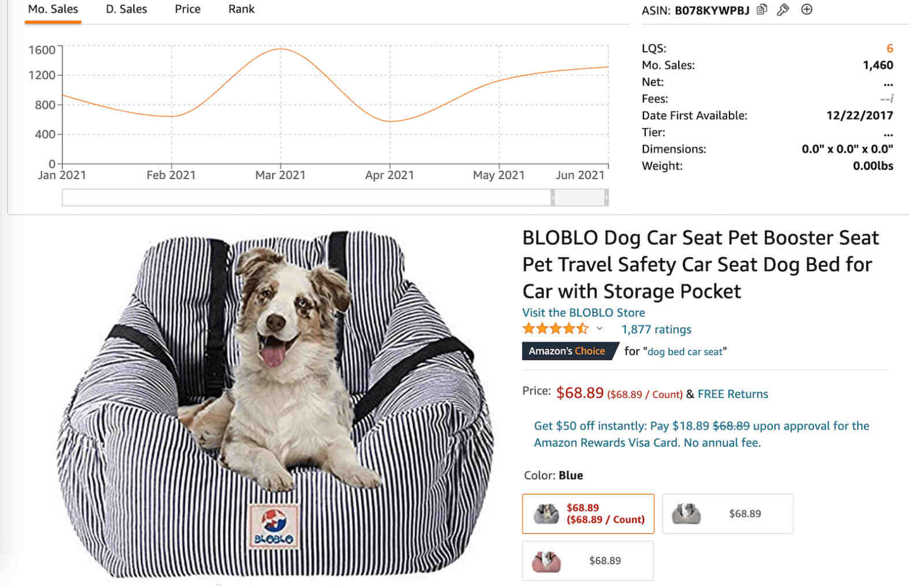Choose the grey color variant swatch
The image size is (909, 588).
pos(727,514)
